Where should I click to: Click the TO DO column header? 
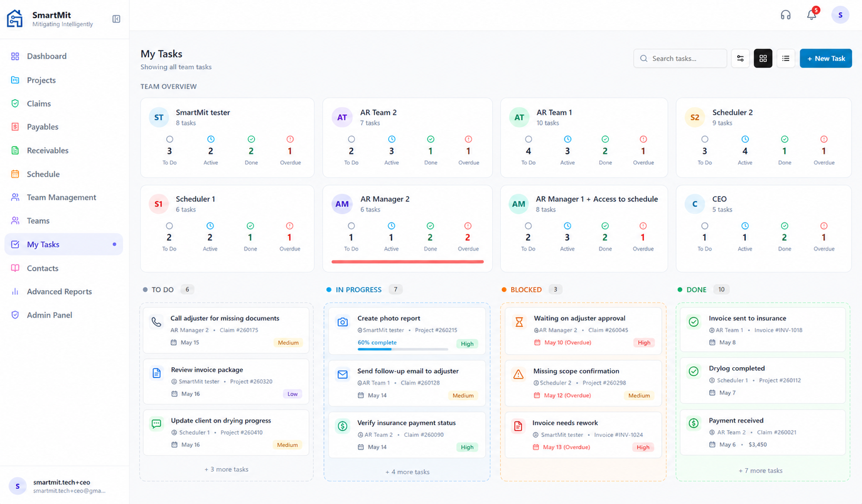tap(163, 290)
